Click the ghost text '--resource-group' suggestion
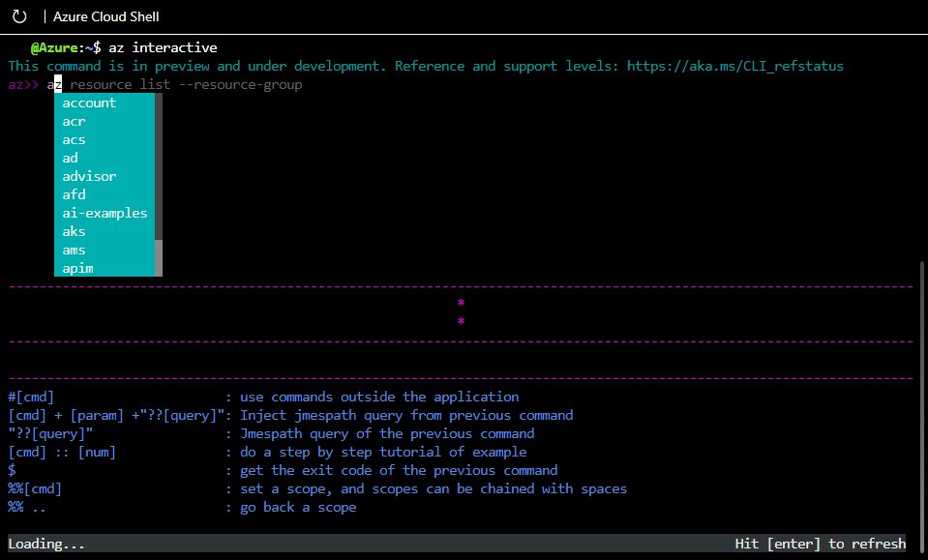The image size is (928, 560). point(240,84)
